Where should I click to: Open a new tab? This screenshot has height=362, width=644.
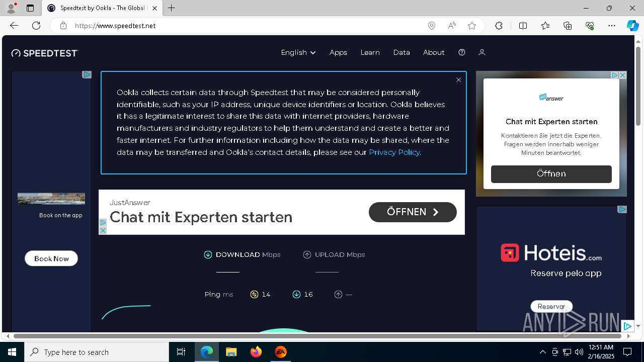click(172, 8)
